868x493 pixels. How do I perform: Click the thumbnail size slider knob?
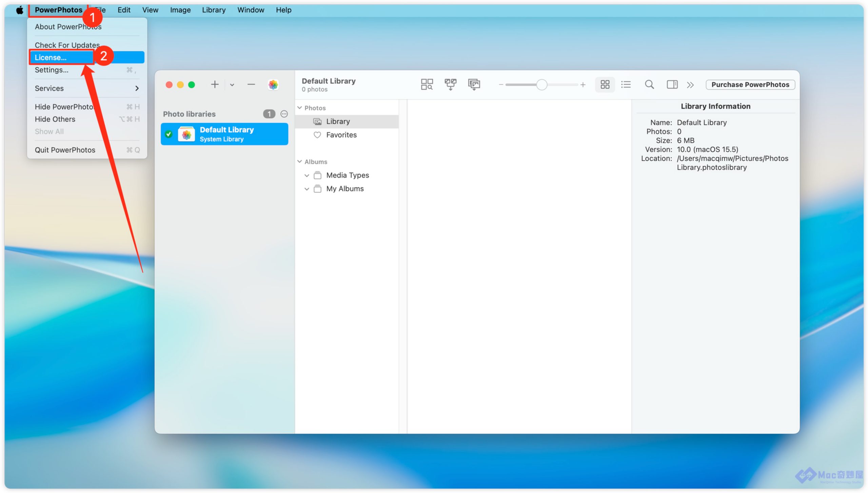[541, 85]
